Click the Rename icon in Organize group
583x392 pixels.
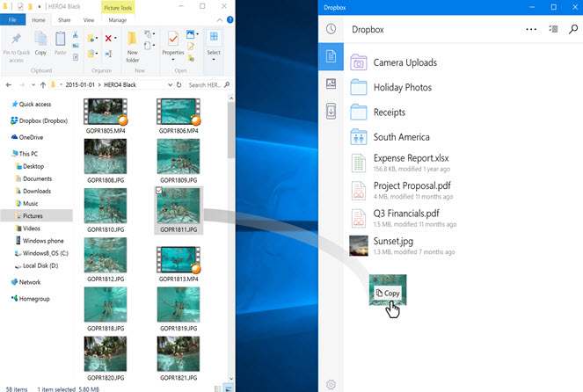(x=108, y=54)
